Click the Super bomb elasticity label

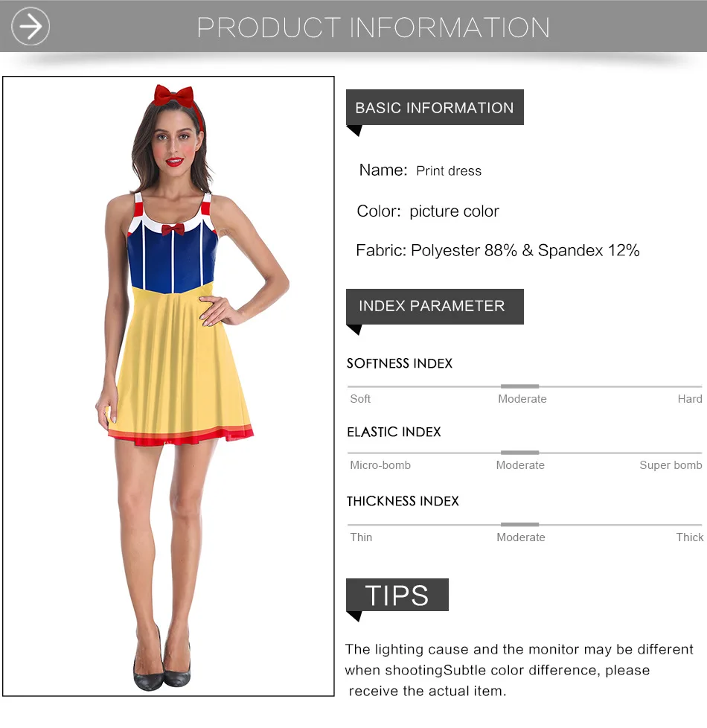671,465
